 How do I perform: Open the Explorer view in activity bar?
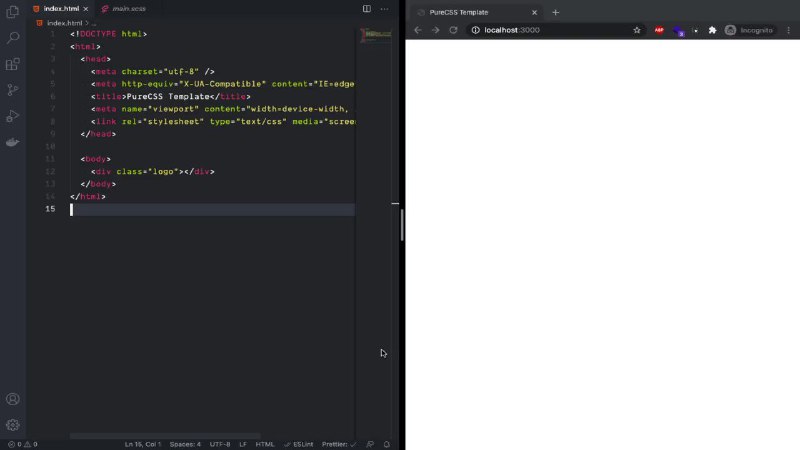[x=13, y=12]
